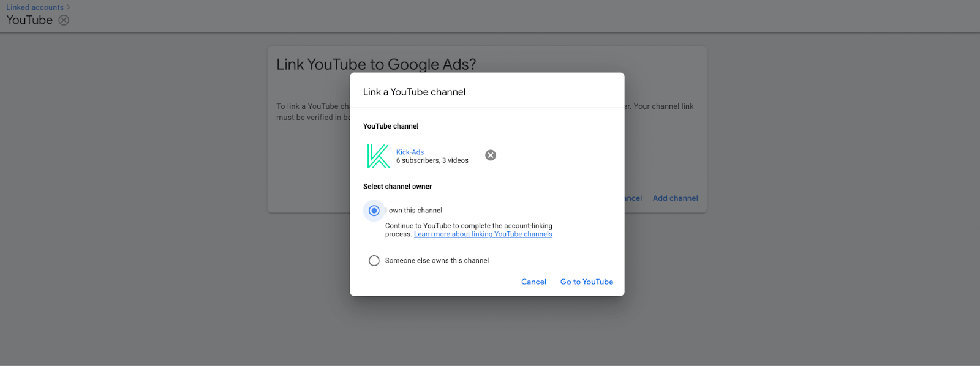Viewport: 980px width, 366px height.
Task: Cancel the Link a YouTube channel dialog
Action: coord(533,282)
